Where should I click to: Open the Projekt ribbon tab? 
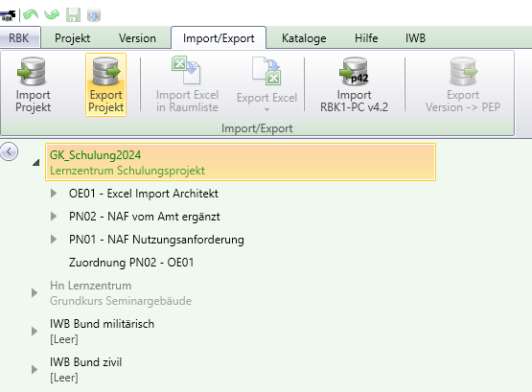72,38
